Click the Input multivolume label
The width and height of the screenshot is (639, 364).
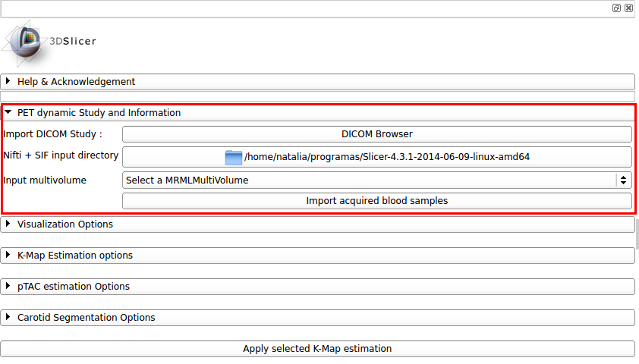pos(45,180)
